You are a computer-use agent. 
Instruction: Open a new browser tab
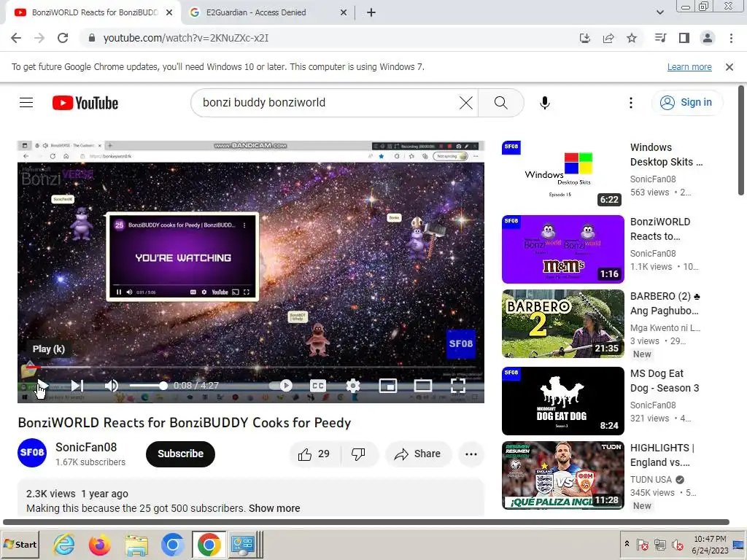[x=371, y=12]
